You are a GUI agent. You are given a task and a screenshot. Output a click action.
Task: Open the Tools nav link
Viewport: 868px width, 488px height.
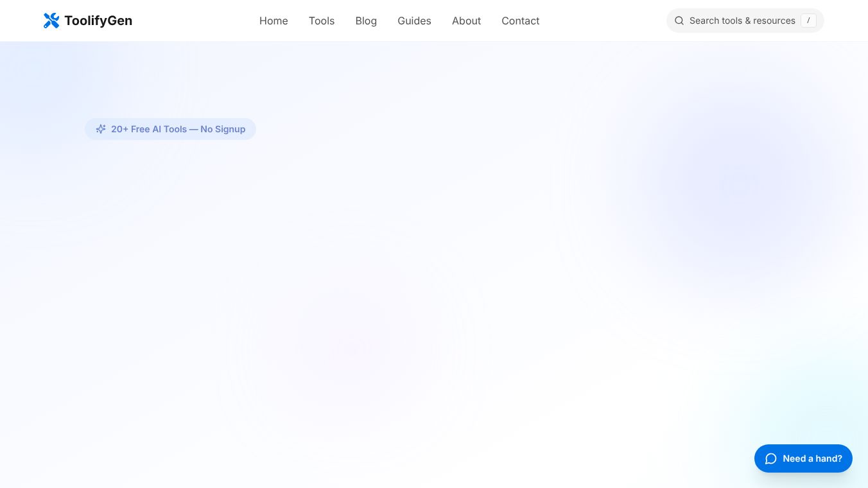pyautogui.click(x=322, y=21)
